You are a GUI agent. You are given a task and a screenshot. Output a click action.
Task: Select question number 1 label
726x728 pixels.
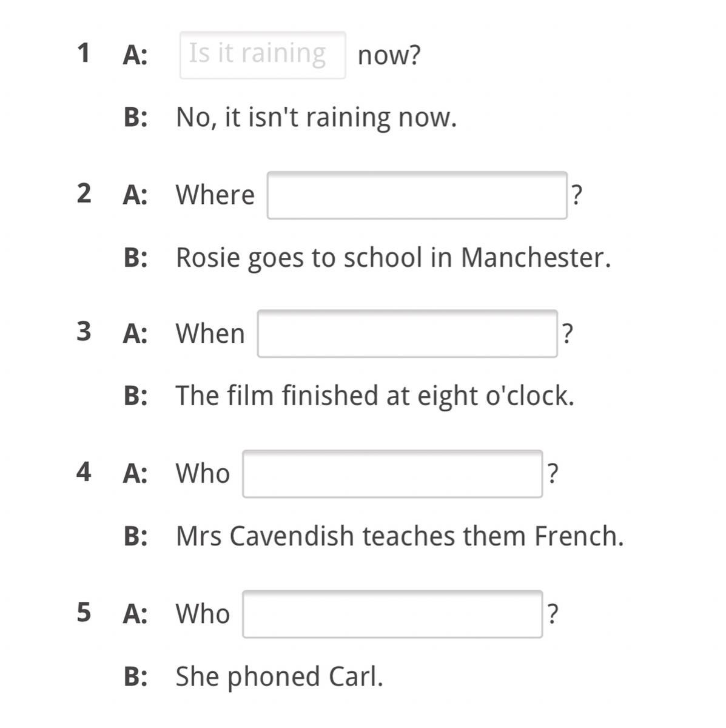tap(84, 53)
